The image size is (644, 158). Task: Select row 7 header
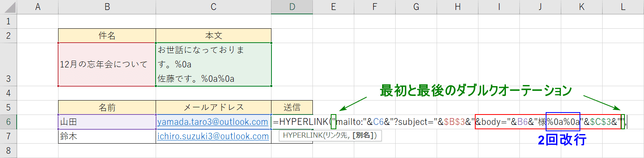8,136
